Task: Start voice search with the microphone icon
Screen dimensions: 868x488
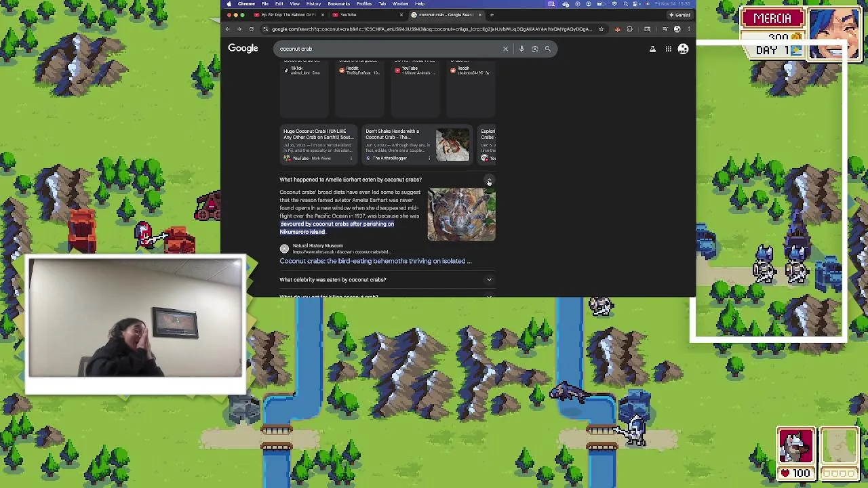Action: tap(521, 49)
